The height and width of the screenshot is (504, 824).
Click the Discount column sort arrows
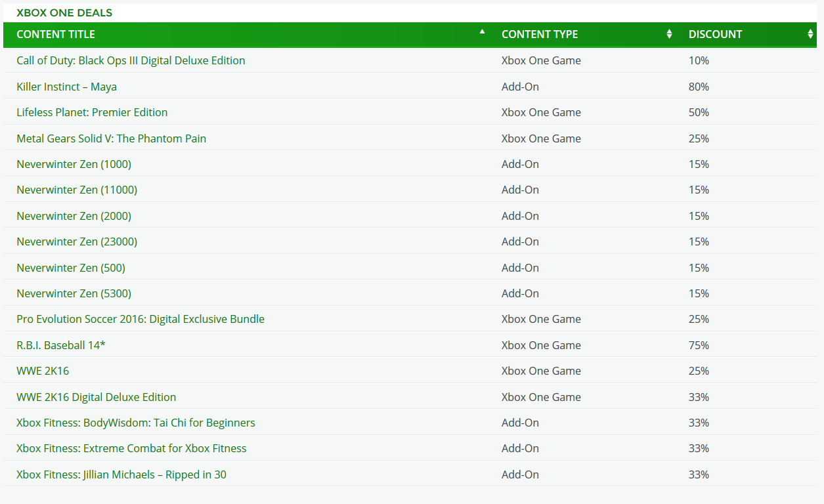coord(810,34)
